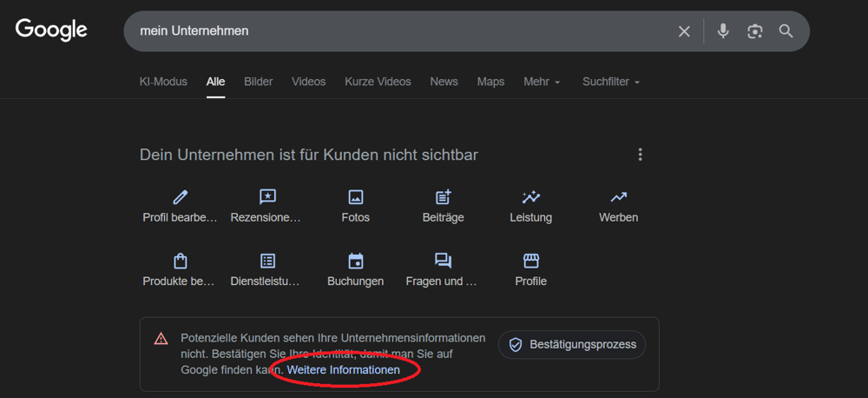Select the Alle tab
Viewport: 868px width, 398px height.
pos(216,82)
